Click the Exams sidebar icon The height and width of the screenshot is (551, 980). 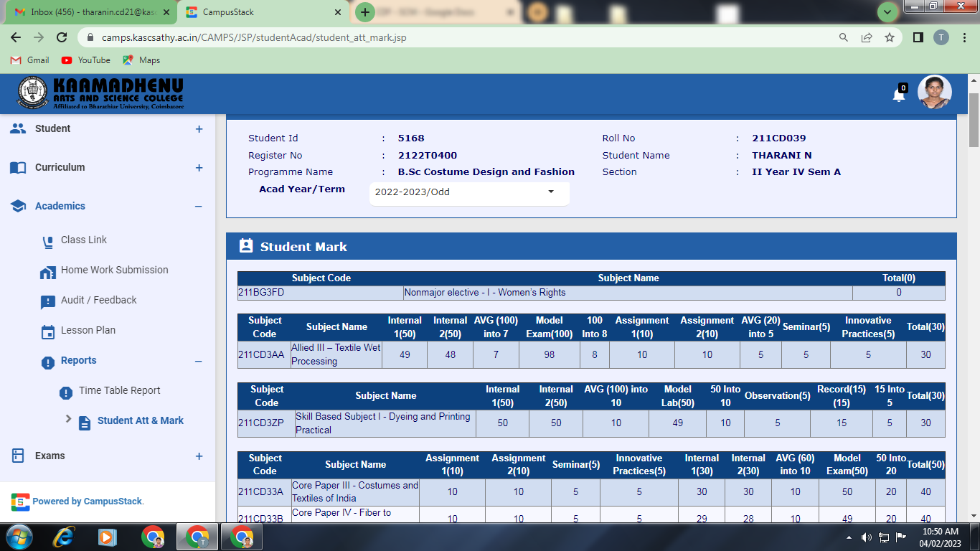click(18, 456)
